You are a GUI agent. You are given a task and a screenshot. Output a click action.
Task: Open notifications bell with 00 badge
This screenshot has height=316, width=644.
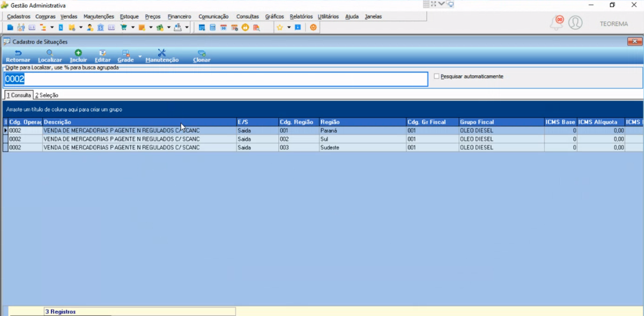point(557,23)
